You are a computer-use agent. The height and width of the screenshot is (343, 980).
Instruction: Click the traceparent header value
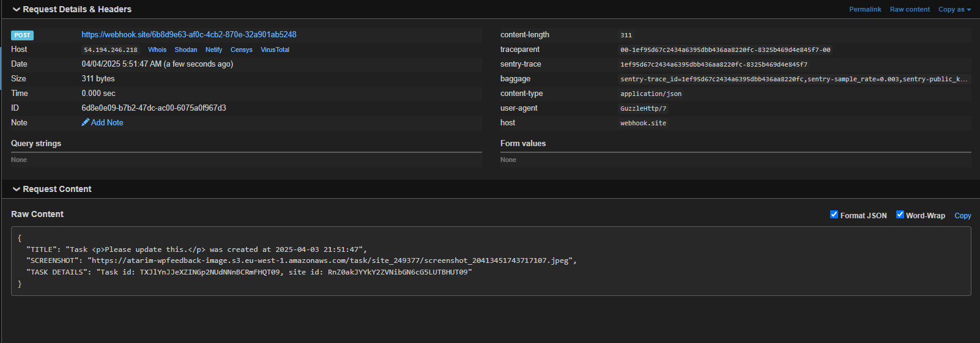pyautogui.click(x=725, y=50)
